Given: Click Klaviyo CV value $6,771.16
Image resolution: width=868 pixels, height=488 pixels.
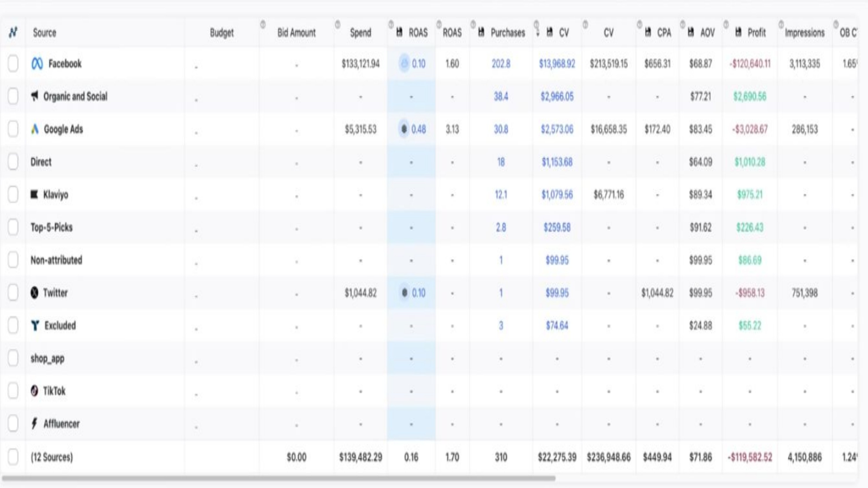Looking at the screenshot, I should [x=608, y=195].
